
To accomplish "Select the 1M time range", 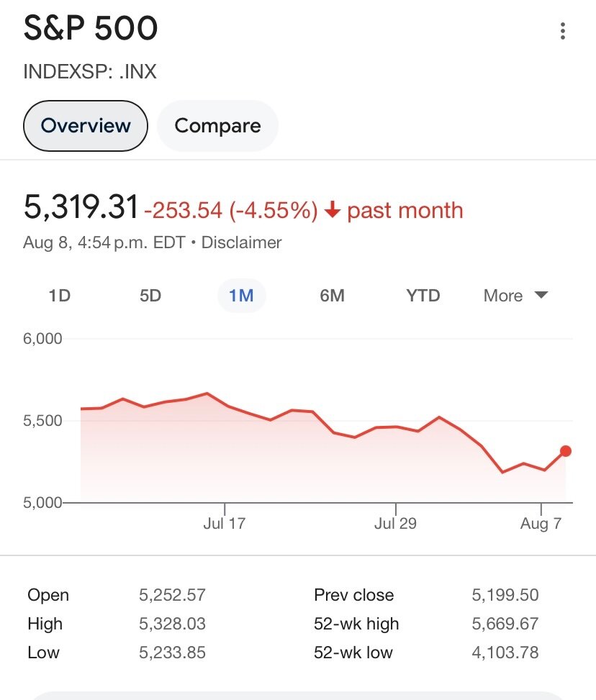I will pos(241,296).
